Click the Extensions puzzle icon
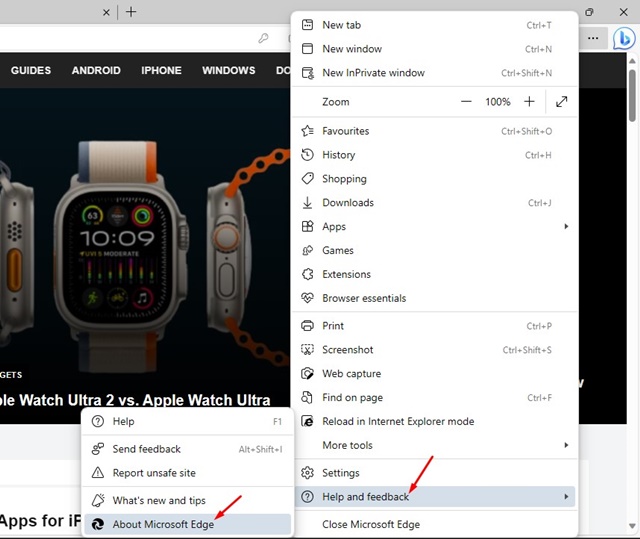The image size is (640, 539). [x=307, y=274]
